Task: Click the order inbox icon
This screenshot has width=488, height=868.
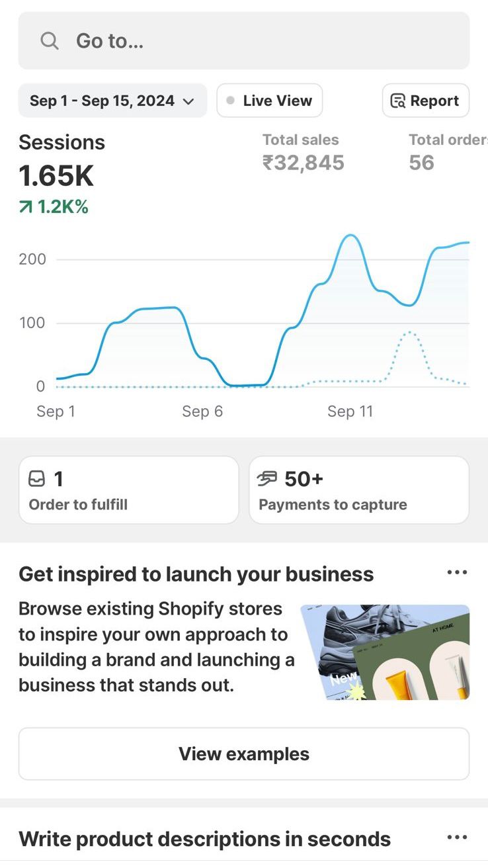Action: pos(38,479)
